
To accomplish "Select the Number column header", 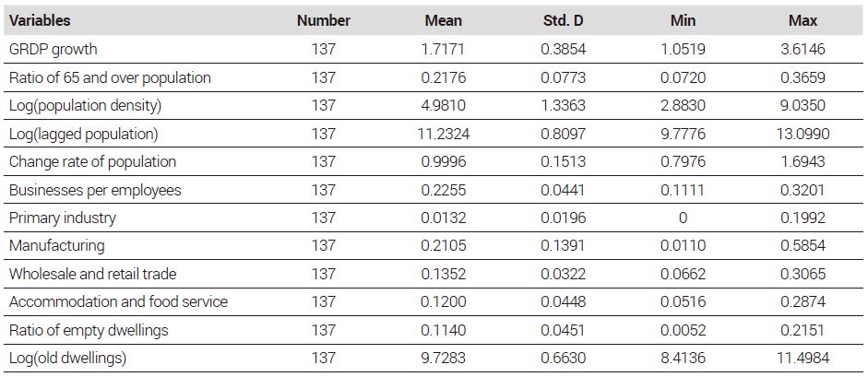I will tap(323, 21).
